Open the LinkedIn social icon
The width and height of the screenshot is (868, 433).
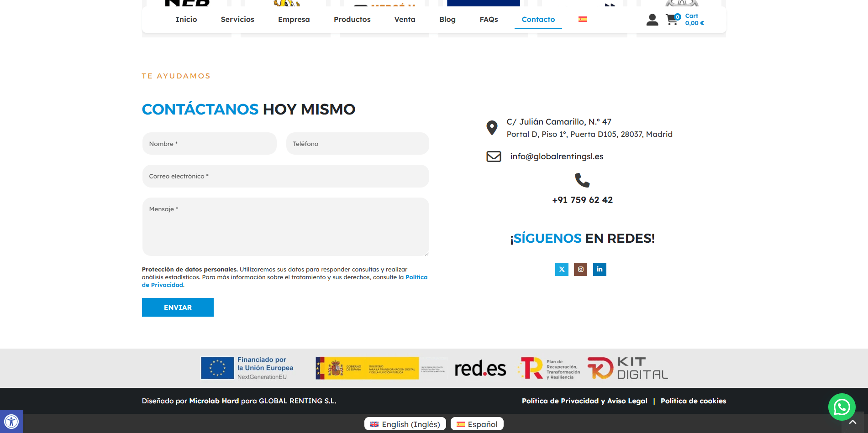point(600,269)
